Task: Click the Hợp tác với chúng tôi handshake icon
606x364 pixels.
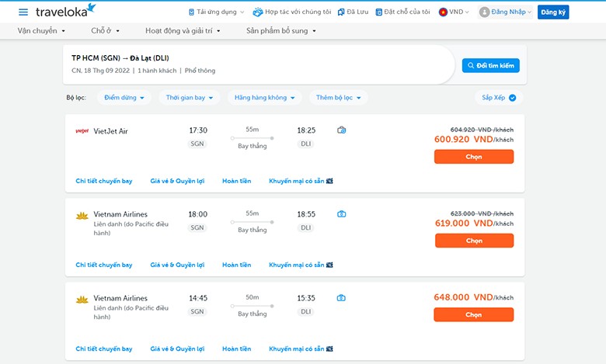Action: pos(257,12)
